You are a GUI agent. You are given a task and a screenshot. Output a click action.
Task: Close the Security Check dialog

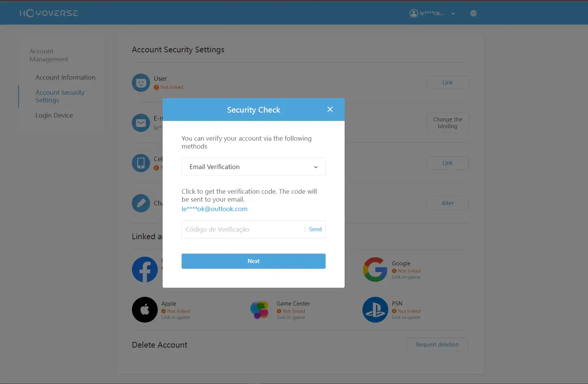(x=330, y=109)
